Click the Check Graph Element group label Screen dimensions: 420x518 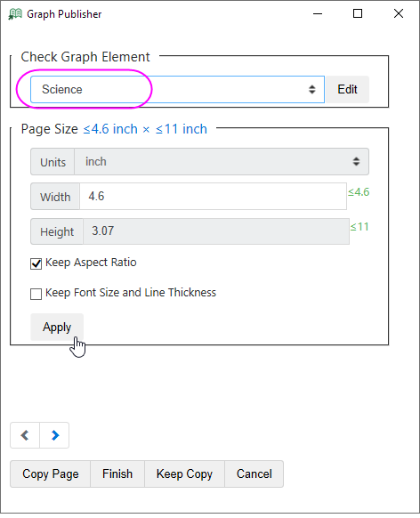click(85, 57)
